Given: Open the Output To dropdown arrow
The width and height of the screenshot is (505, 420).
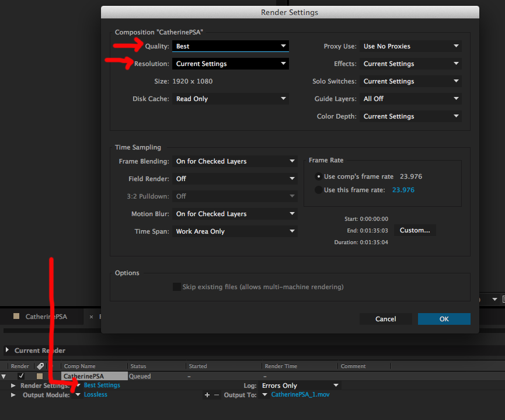Looking at the screenshot, I should (x=264, y=395).
